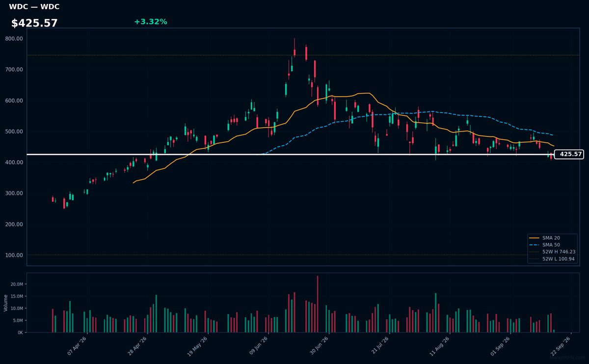Viewport: 589px width, 364px height.
Task: Click the 200.00 price axis label
Action: point(14,224)
